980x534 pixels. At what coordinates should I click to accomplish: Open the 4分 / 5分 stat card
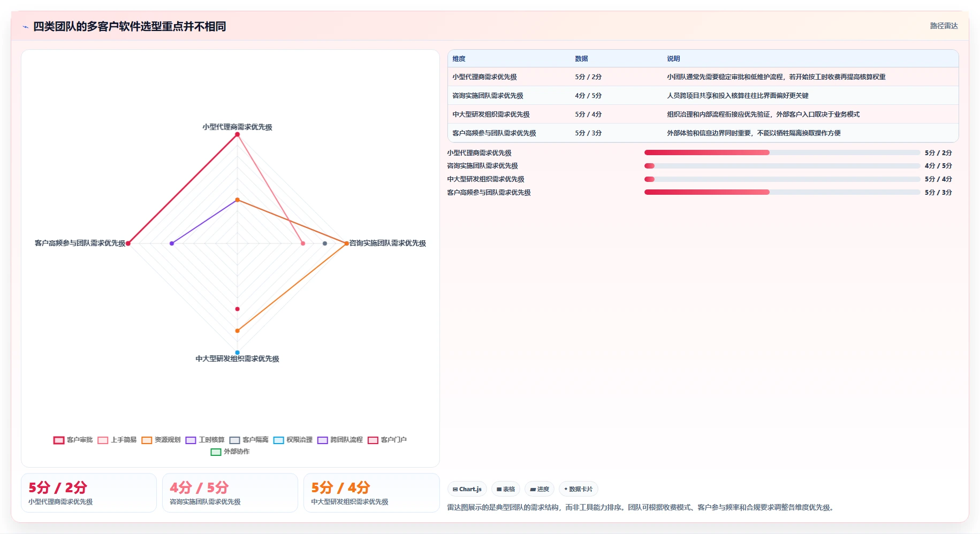tap(230, 493)
